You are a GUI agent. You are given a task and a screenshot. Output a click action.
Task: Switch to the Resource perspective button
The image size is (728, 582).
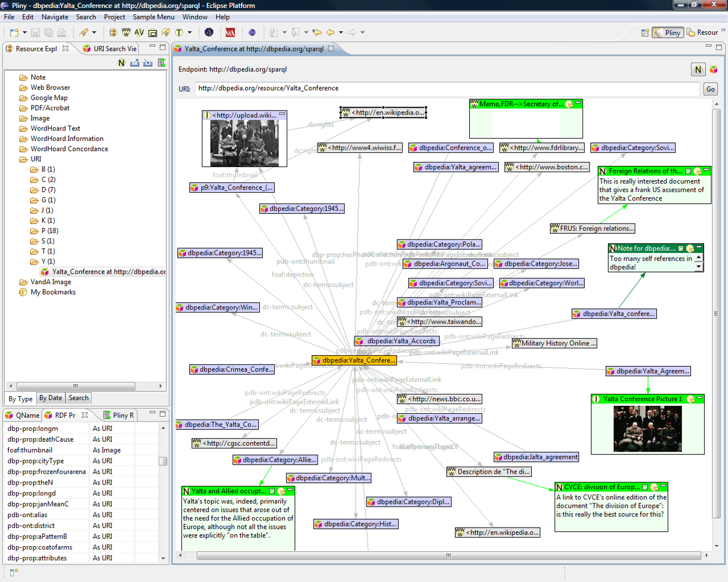(702, 32)
